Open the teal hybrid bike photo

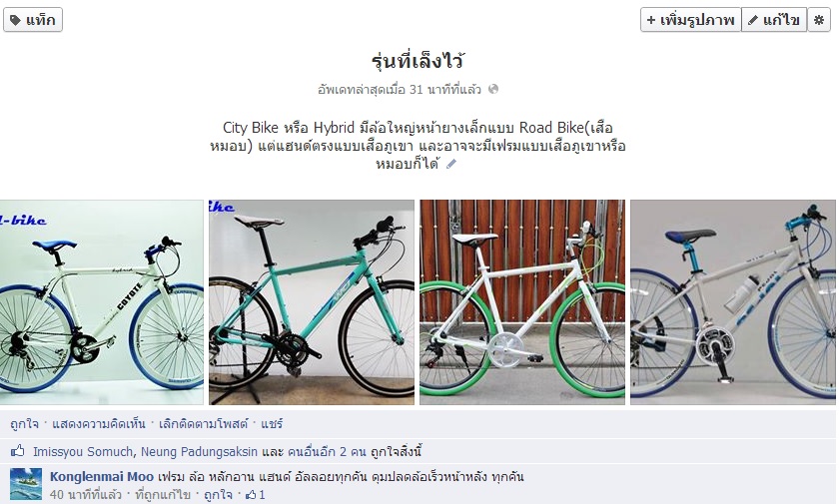[312, 302]
